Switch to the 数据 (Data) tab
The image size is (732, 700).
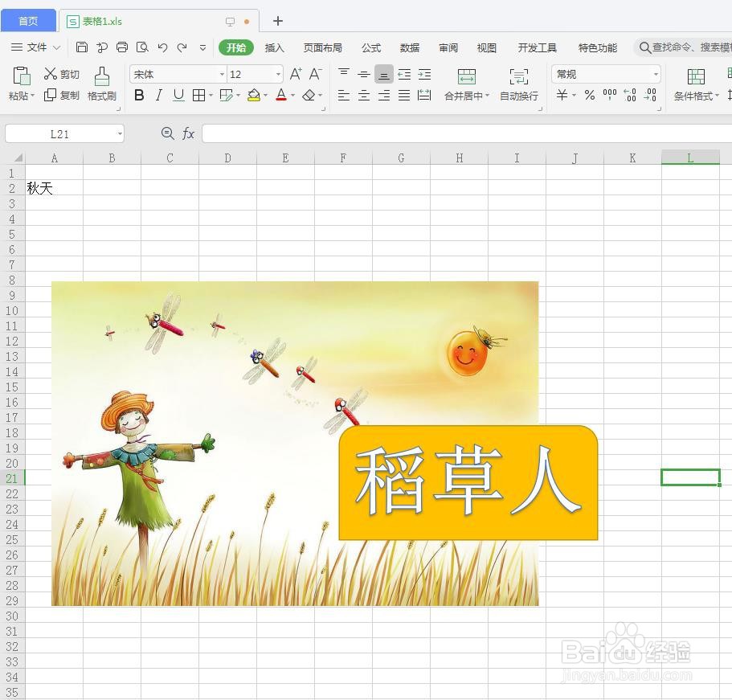coord(410,47)
